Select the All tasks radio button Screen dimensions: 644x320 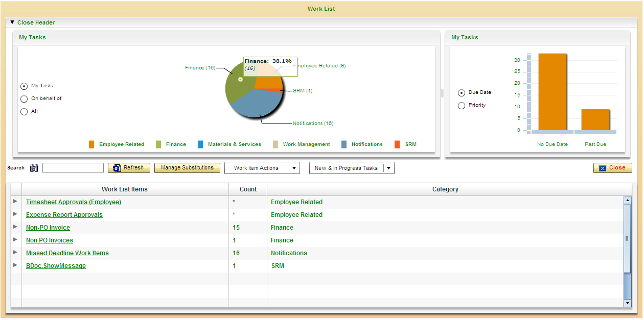(24, 112)
